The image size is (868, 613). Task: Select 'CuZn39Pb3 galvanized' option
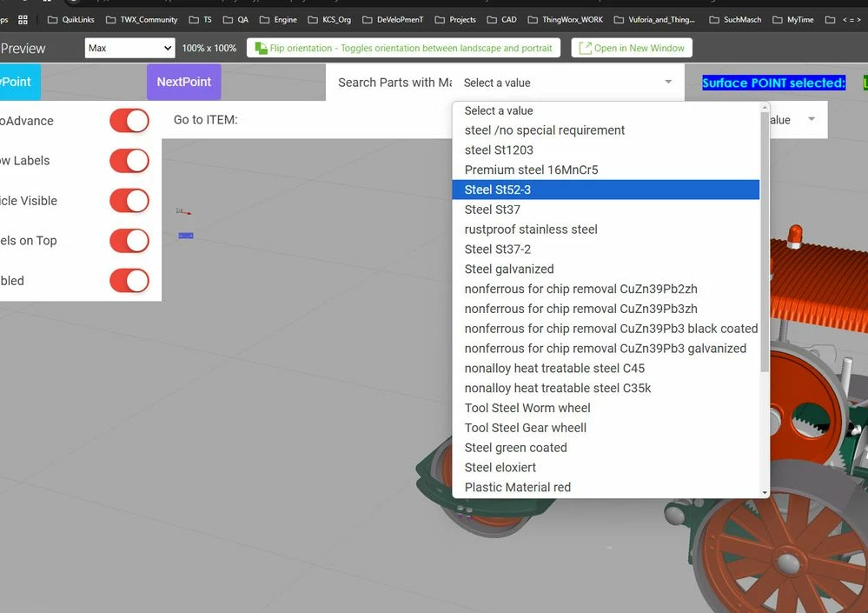pyautogui.click(x=606, y=349)
